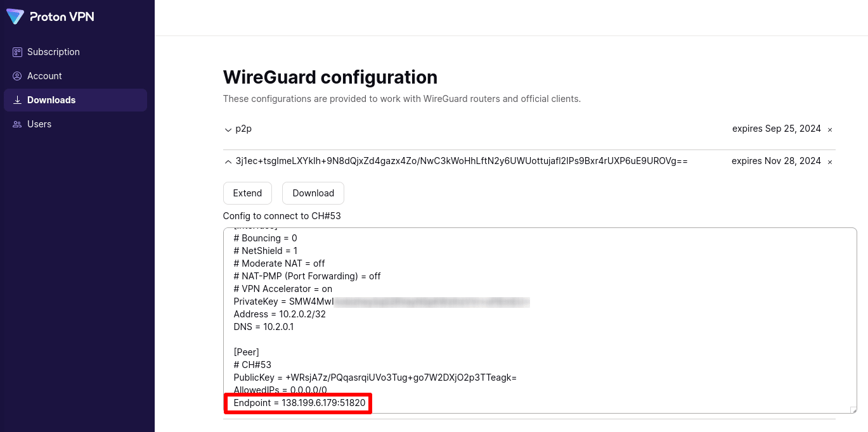
Task: Click the Download config button
Action: pyautogui.click(x=313, y=193)
